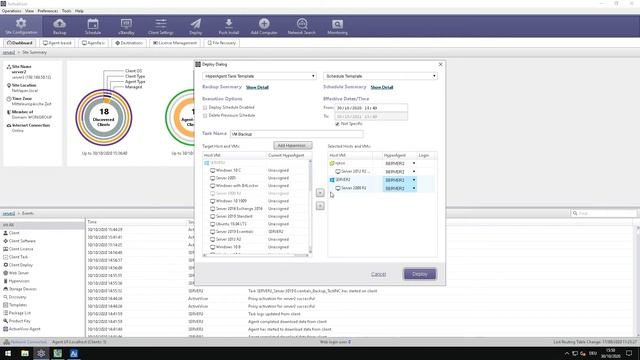The height and width of the screenshot is (360, 640).
Task: Switch to the License Management tab
Action: tap(175, 43)
